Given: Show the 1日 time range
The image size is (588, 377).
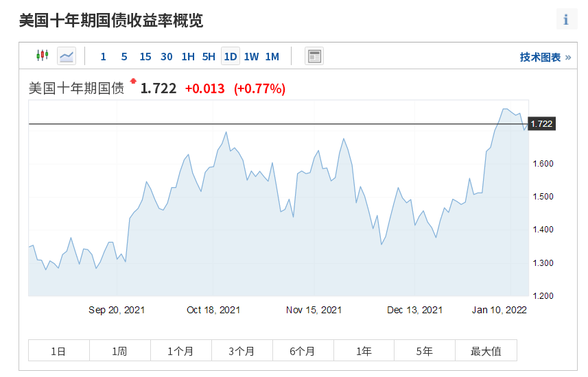Looking at the screenshot, I should click(58, 351).
